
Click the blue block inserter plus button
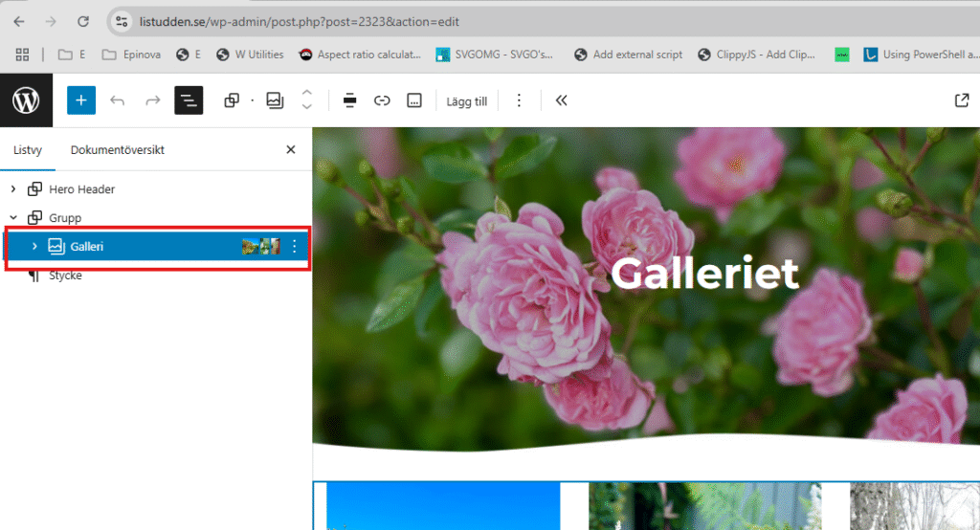[81, 100]
